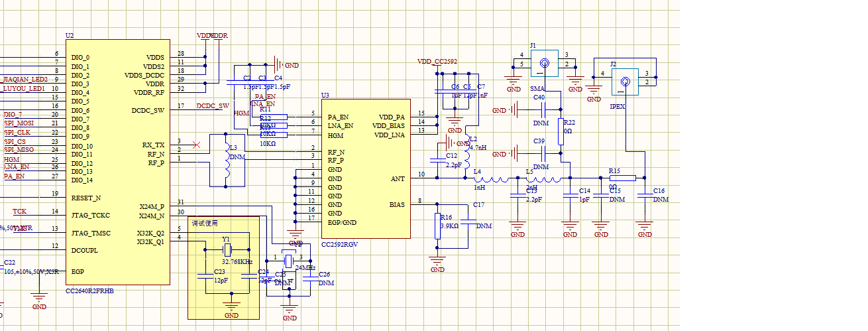The height and width of the screenshot is (331, 868).
Task: Click the SPI_MOSI net label
Action: coord(19,123)
